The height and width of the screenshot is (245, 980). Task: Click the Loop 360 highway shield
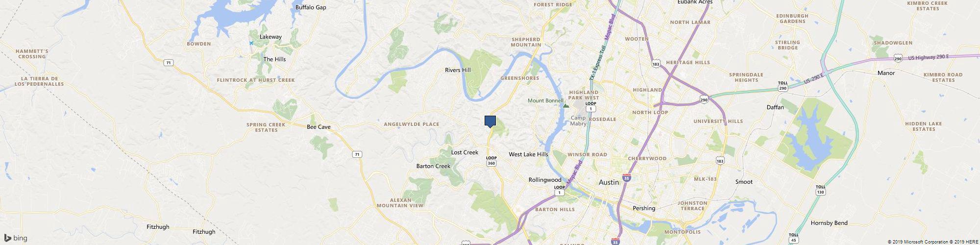(491, 160)
